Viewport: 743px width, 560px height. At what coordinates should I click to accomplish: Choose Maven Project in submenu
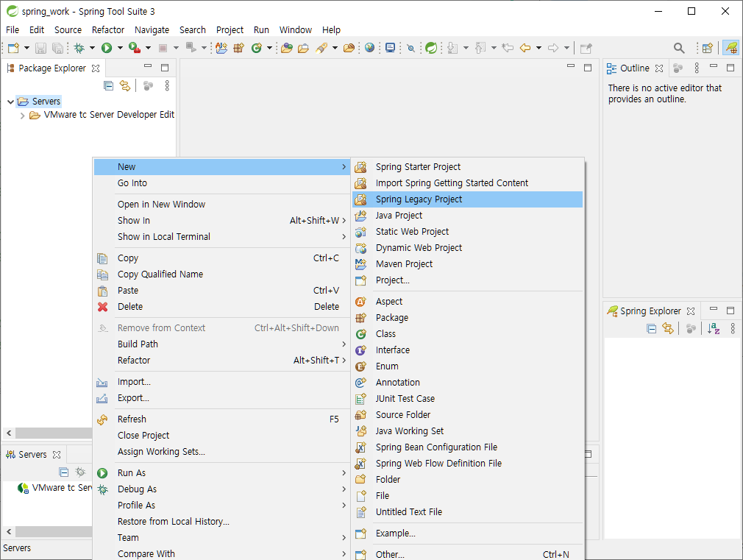click(x=467, y=264)
